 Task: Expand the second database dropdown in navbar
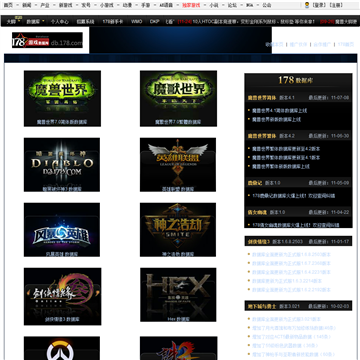click(35, 22)
